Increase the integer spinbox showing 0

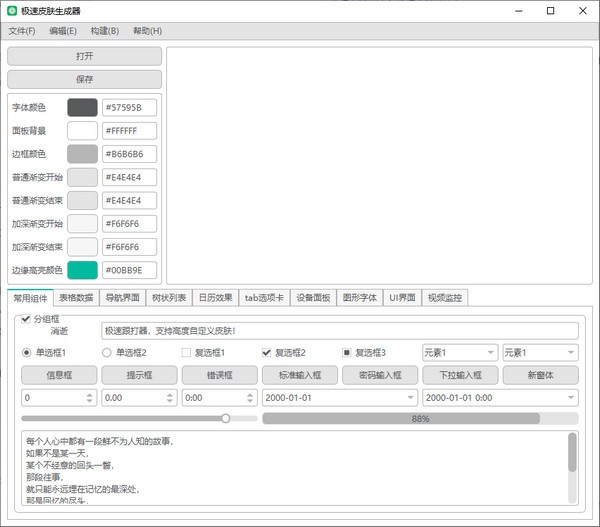click(x=89, y=395)
